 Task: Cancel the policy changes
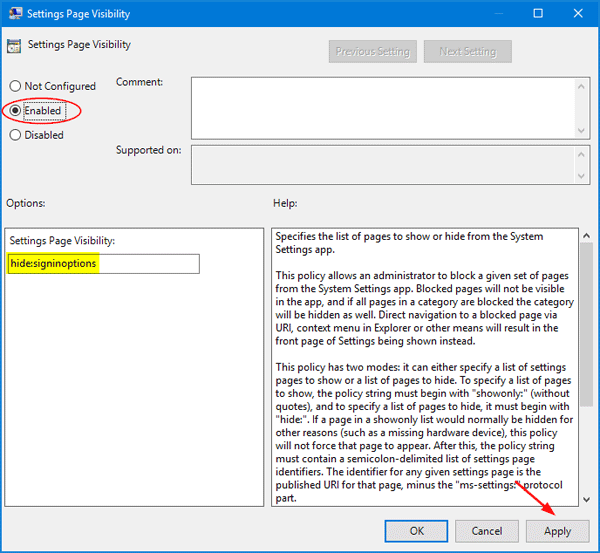(x=487, y=531)
